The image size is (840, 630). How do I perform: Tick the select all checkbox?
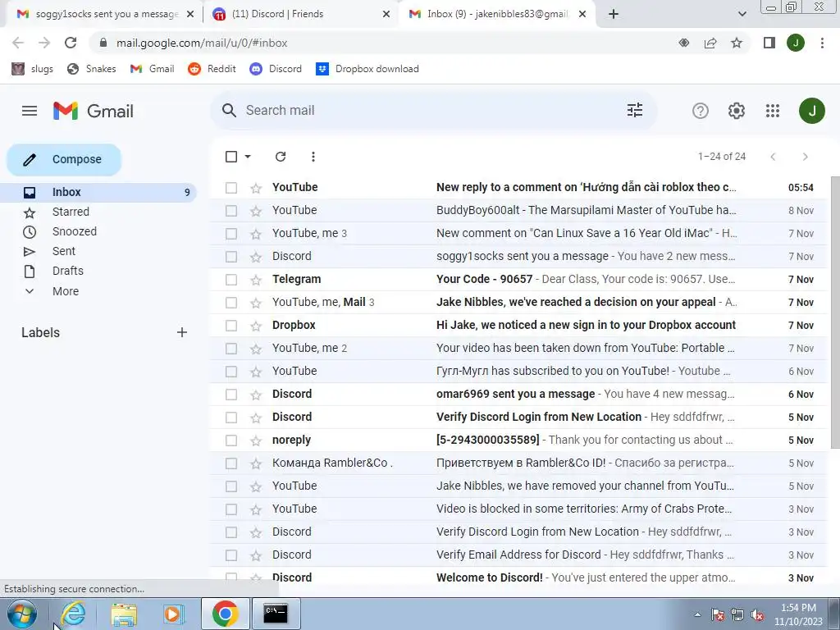pos(231,157)
